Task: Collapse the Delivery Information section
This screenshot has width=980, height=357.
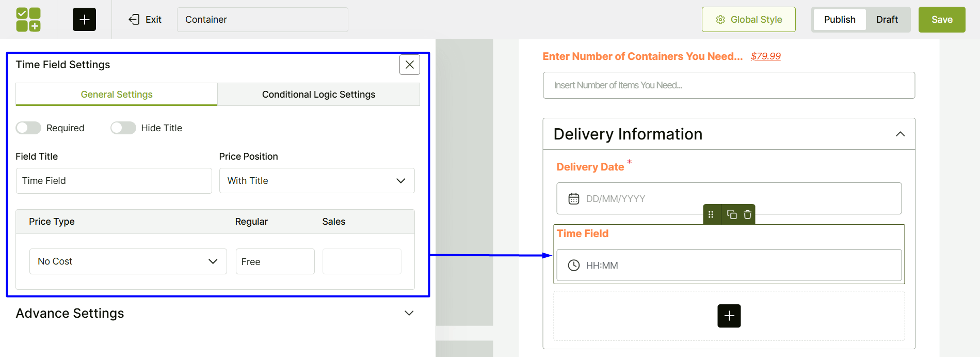Action: pos(900,134)
